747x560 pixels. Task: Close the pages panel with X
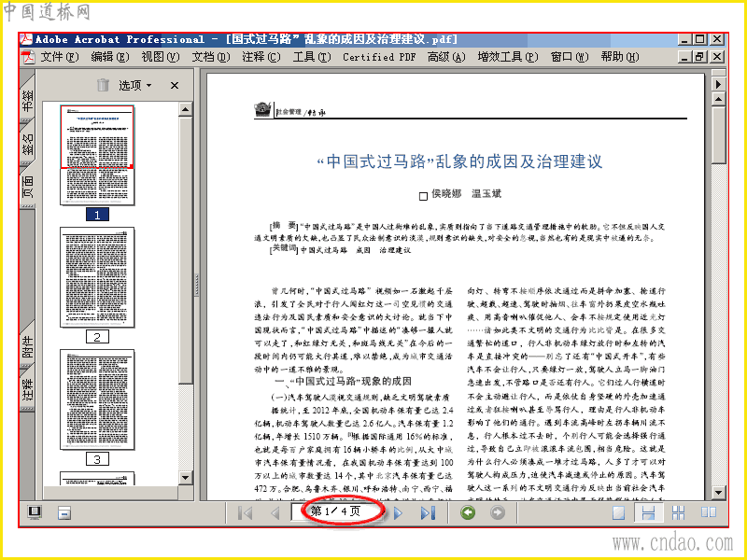[x=175, y=85]
